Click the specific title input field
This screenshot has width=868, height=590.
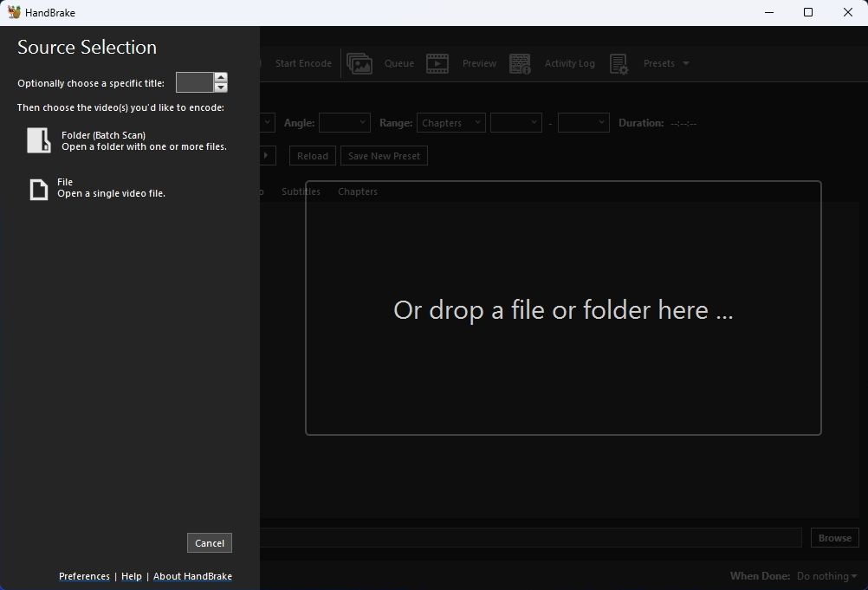point(196,82)
